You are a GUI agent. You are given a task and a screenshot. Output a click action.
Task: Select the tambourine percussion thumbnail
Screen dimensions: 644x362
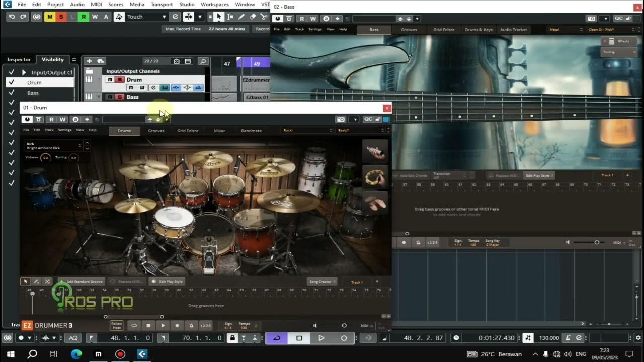pyautogui.click(x=375, y=176)
